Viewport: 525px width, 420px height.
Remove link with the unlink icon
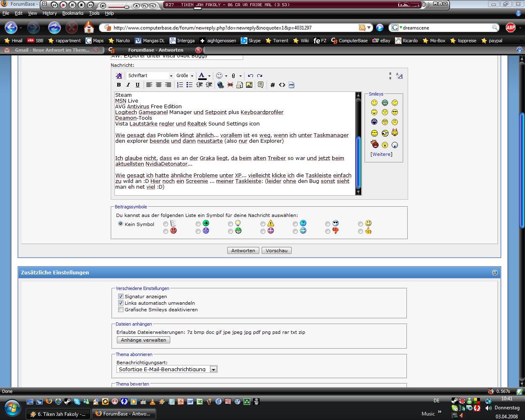click(230, 85)
